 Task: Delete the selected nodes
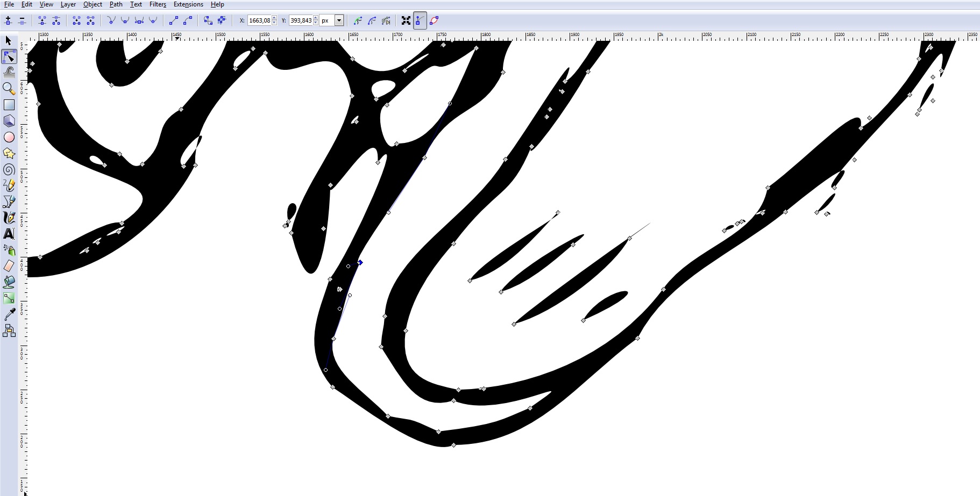click(22, 20)
